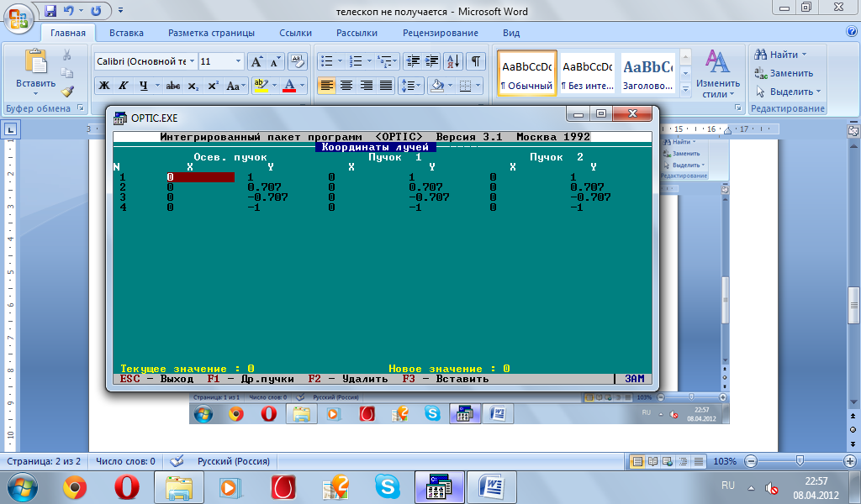Screen dimensions: 861x504
Task: Open line spacing dropdown
Action: click(410, 86)
